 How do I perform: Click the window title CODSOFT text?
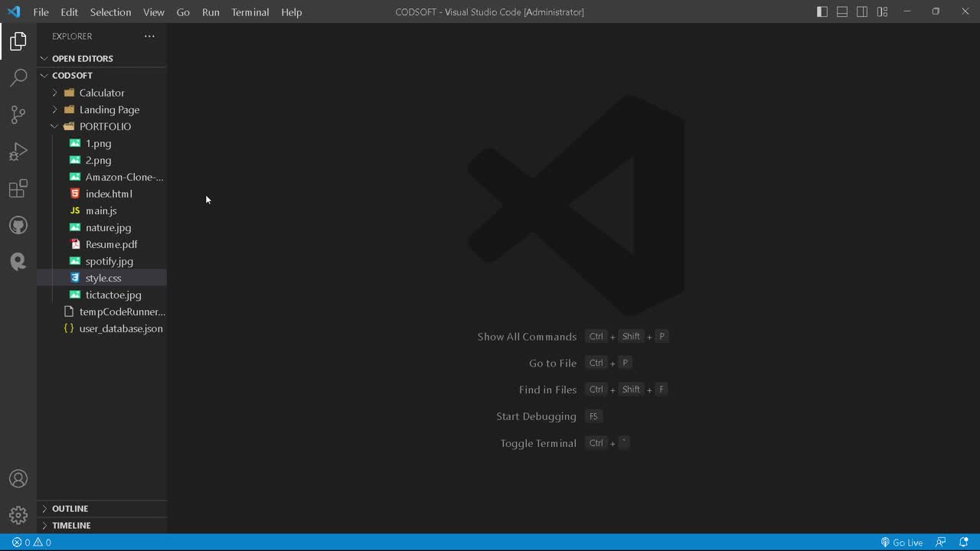[417, 12]
